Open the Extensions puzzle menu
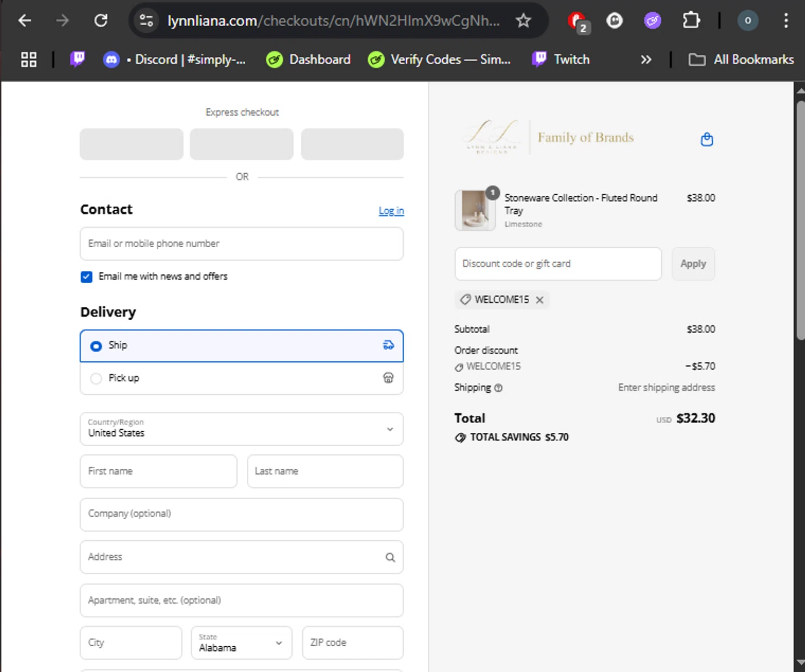 click(691, 21)
